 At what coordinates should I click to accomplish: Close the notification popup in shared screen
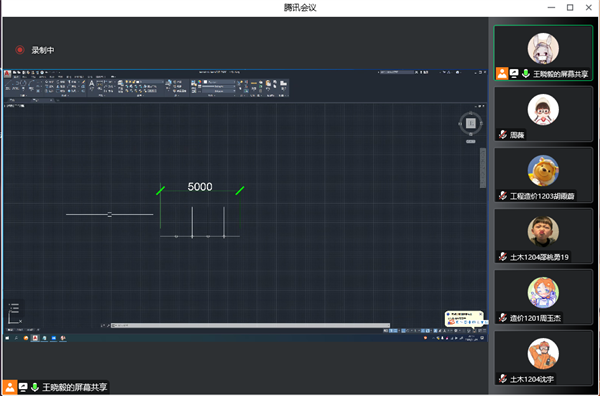481,314
